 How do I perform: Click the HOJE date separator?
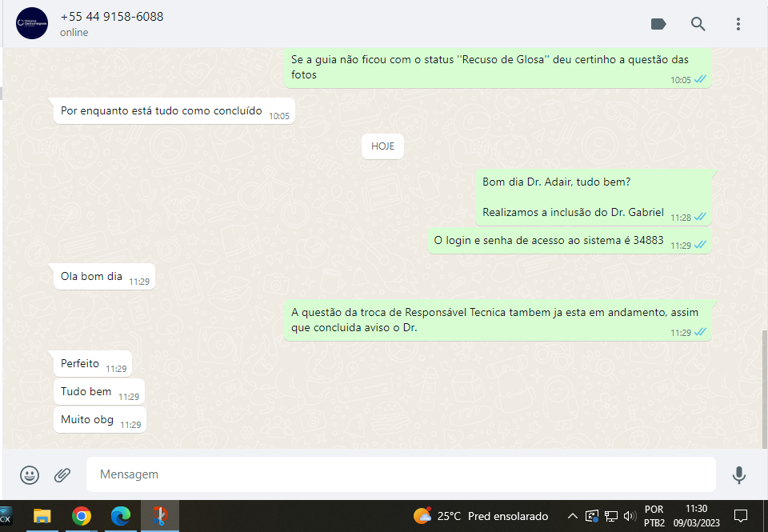pyautogui.click(x=382, y=146)
